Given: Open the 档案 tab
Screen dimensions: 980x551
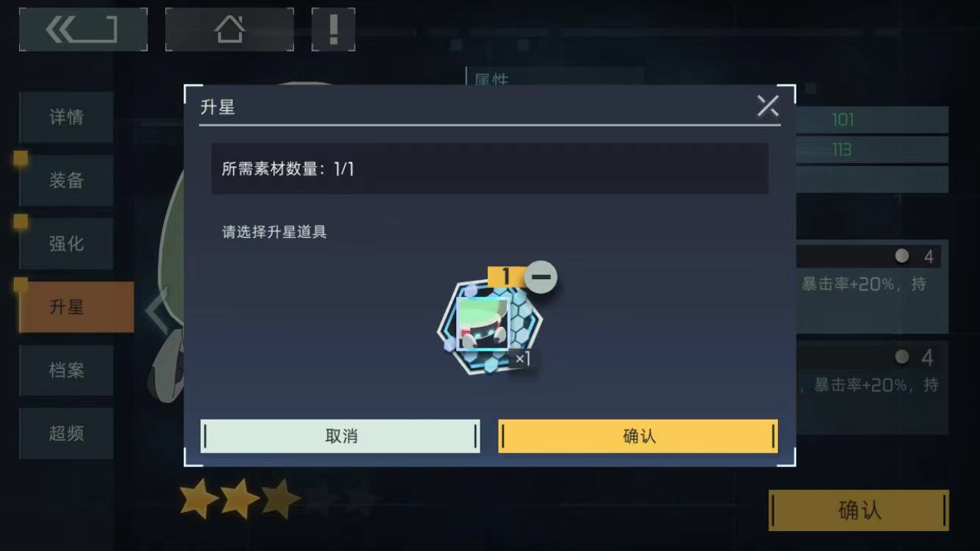Looking at the screenshot, I should [66, 370].
